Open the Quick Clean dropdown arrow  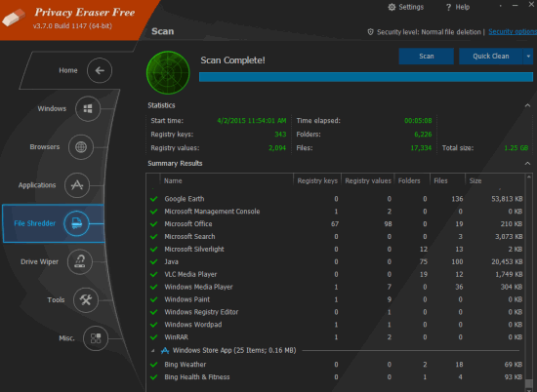(528, 57)
